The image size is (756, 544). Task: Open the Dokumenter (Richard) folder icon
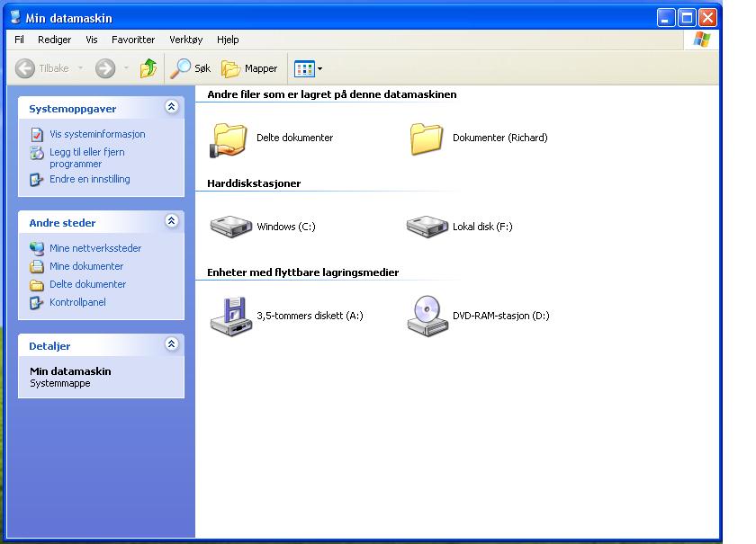427,138
